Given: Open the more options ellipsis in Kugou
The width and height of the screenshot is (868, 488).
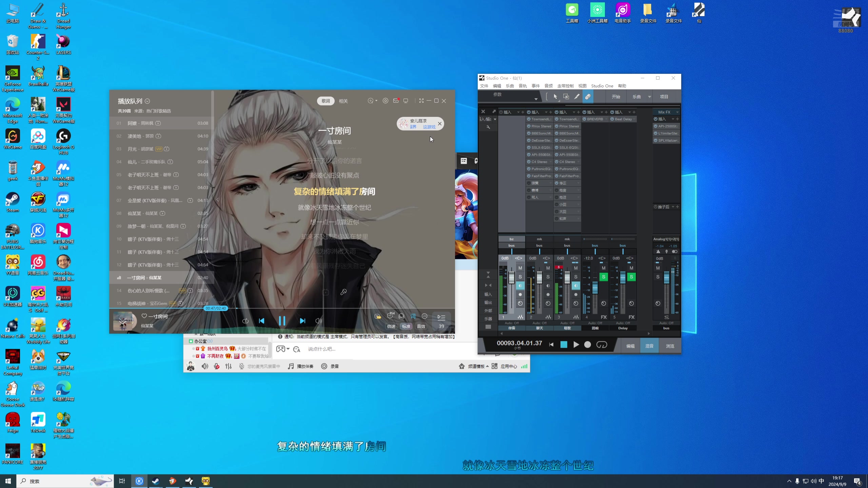Looking at the screenshot, I should coord(425,316).
